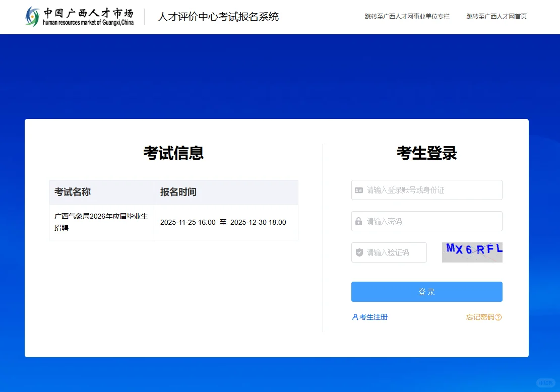560x392 pixels.
Task: Open 跳转至广西人才网首页 link
Action: tap(496, 16)
